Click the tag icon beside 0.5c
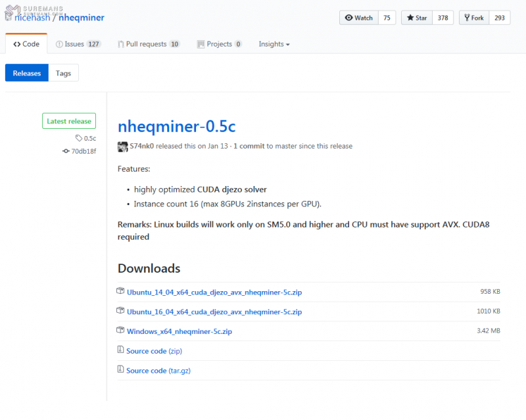526x420 pixels. [79, 138]
